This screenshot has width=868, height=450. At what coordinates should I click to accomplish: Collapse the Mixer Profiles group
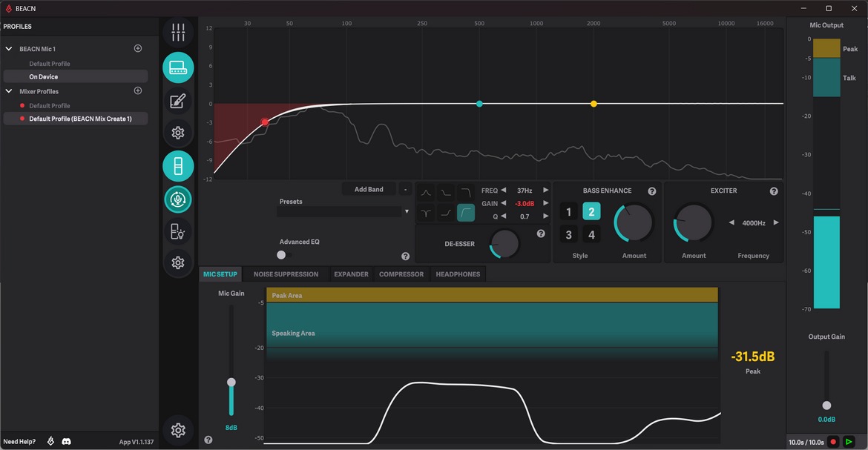pos(9,90)
